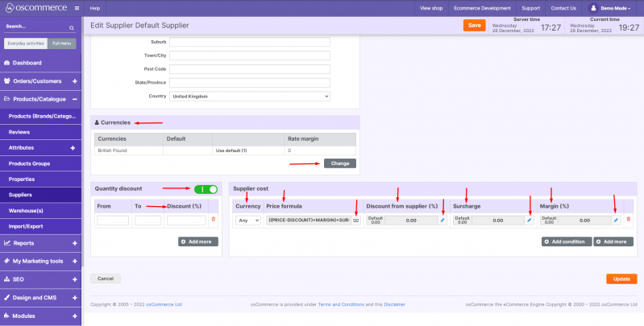Delete the quantity discount row using trash icon
The image size is (644, 326).
click(x=214, y=220)
